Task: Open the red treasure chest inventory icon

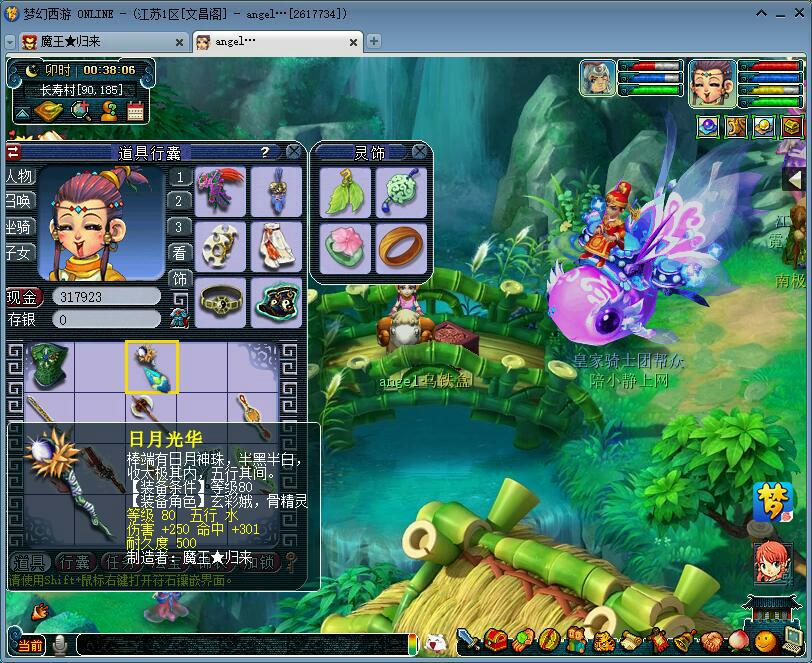Action: (x=496, y=641)
